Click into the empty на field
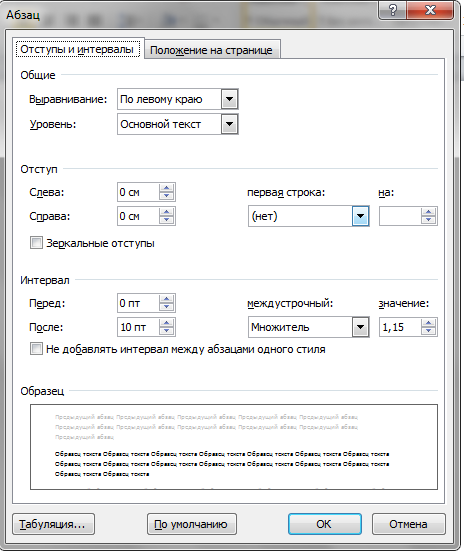This screenshot has height=553, width=464. [x=400, y=216]
